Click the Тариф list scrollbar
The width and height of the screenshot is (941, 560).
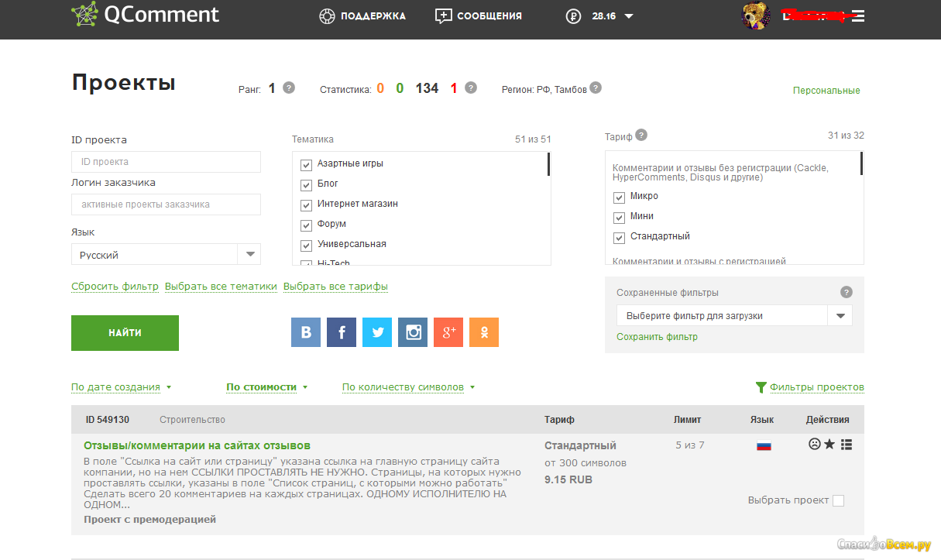coord(861,163)
